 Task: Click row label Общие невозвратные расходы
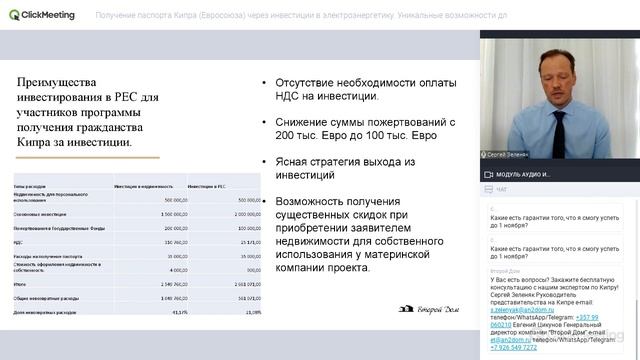click(x=46, y=299)
